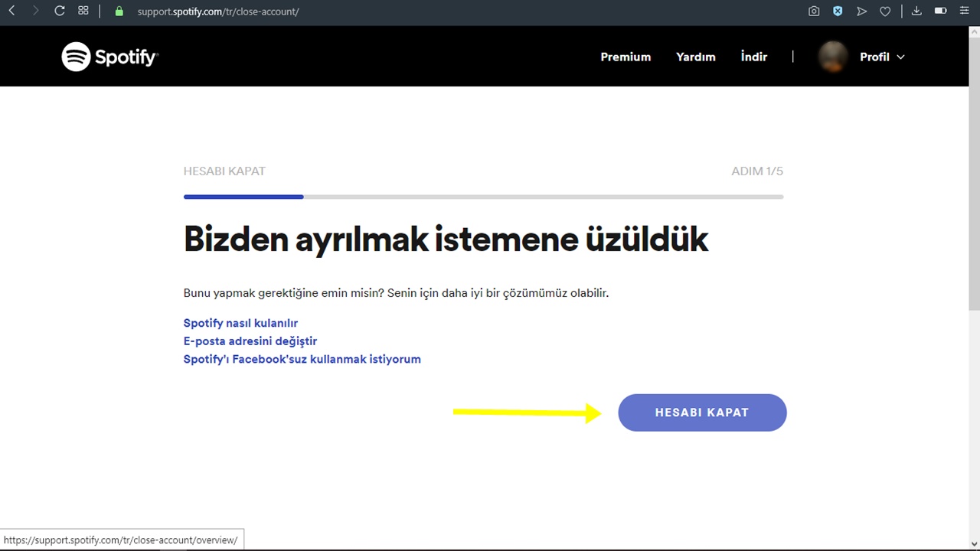Select Yardım in the navigation bar
The height and width of the screenshot is (551, 980).
coord(695,57)
